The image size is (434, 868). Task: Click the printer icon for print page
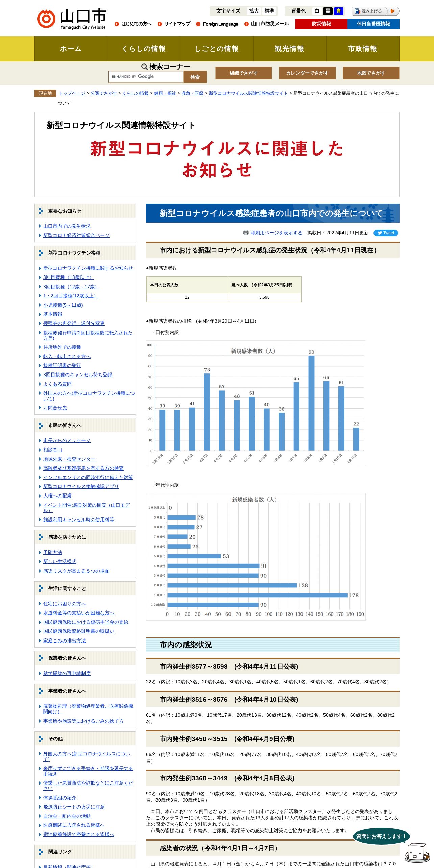click(x=246, y=233)
